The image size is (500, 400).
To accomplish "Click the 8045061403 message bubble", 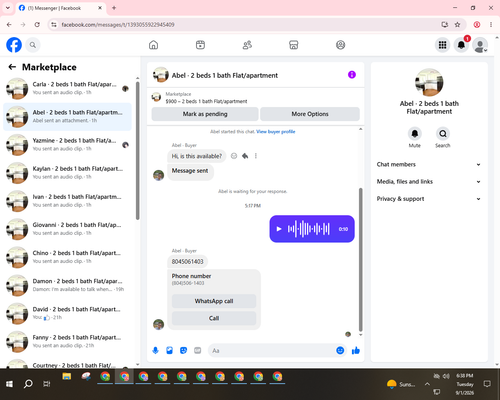I will (x=187, y=262).
